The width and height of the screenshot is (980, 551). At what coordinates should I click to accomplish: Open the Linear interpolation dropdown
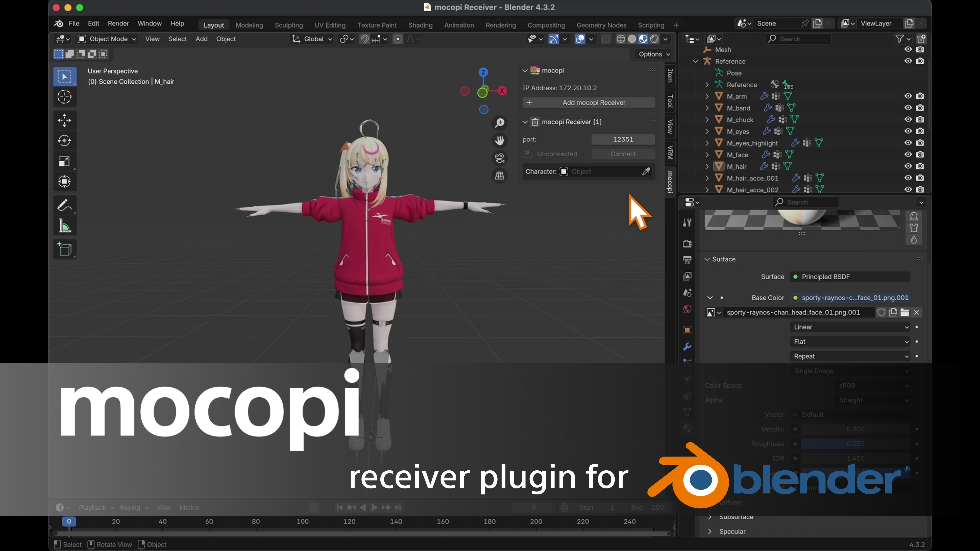click(850, 327)
